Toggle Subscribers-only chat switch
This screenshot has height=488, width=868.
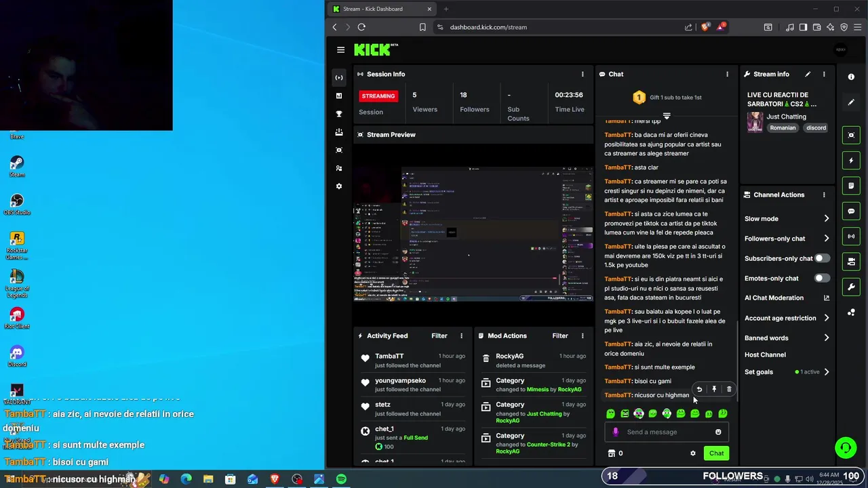click(x=822, y=258)
